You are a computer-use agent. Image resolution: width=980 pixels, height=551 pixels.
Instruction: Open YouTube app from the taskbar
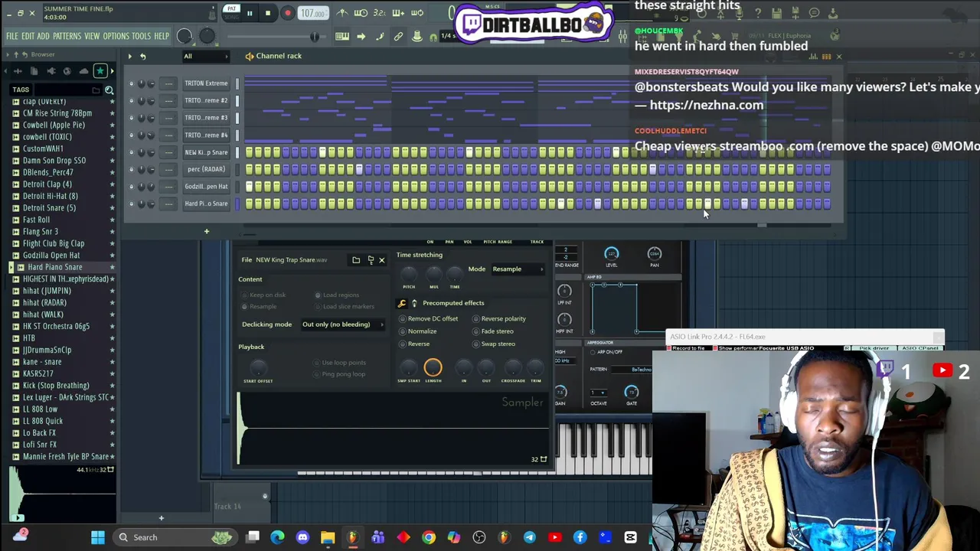point(555,537)
